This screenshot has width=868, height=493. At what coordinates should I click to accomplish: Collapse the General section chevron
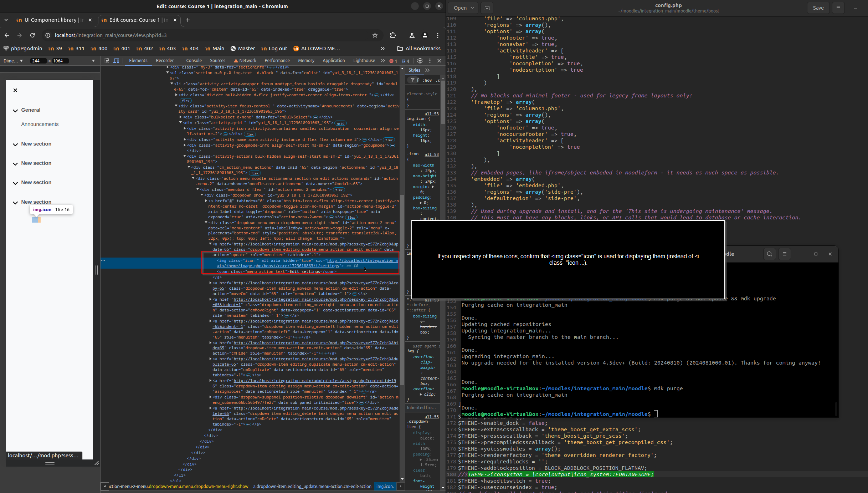(x=15, y=111)
